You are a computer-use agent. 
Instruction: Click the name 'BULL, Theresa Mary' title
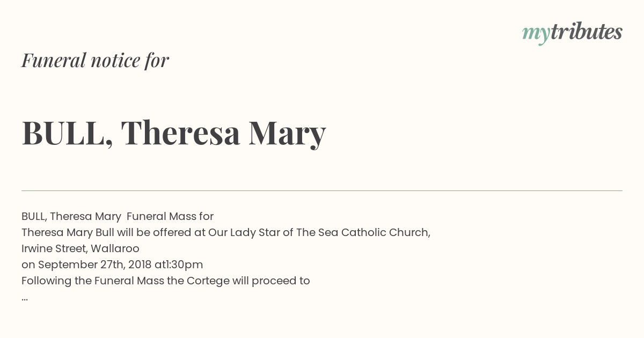click(x=173, y=133)
